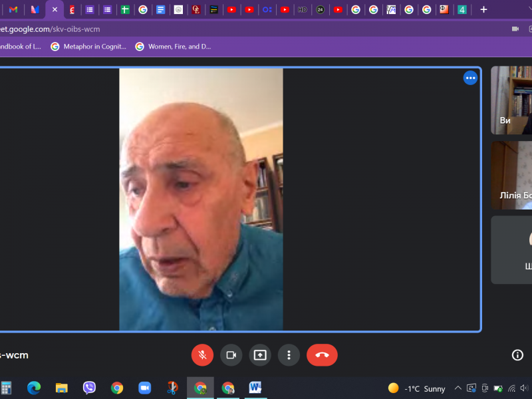Toggle the camera on or off

click(231, 355)
